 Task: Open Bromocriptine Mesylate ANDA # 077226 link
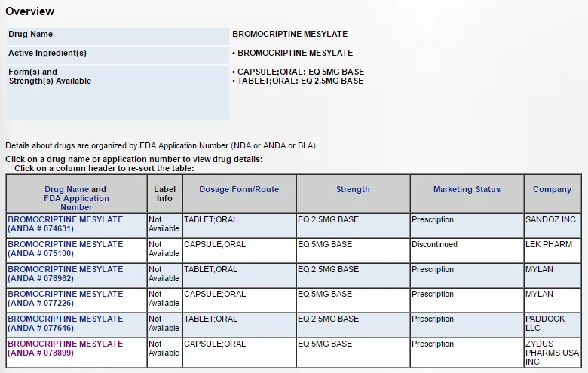coord(66,298)
